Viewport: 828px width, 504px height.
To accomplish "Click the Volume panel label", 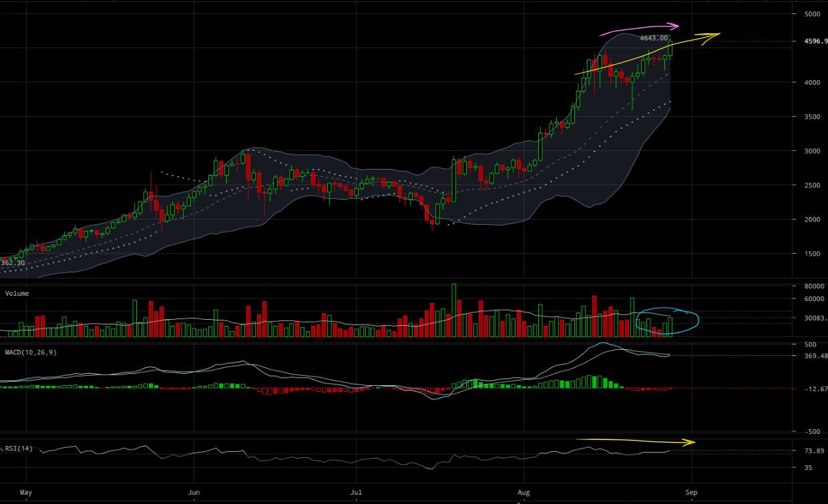I will click(17, 293).
